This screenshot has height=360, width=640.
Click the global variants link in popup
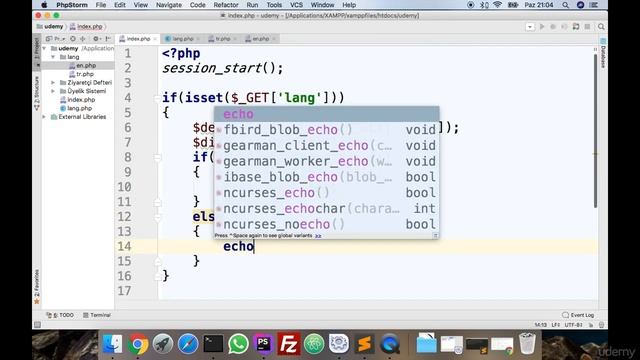pyautogui.click(x=318, y=236)
